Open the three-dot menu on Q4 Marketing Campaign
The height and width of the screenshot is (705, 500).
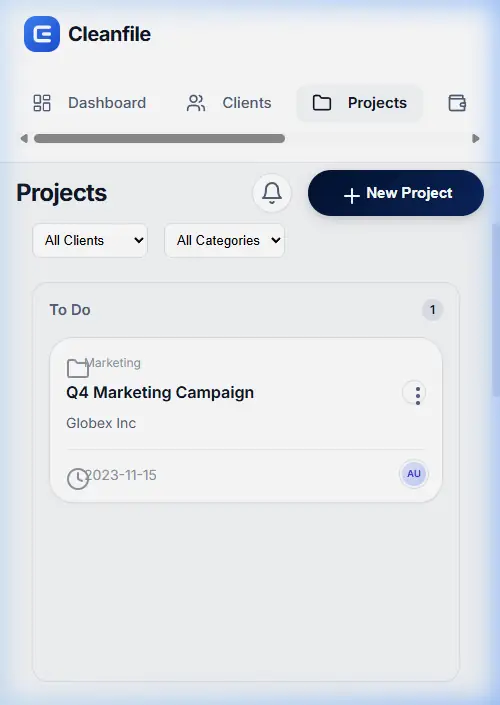(x=414, y=393)
